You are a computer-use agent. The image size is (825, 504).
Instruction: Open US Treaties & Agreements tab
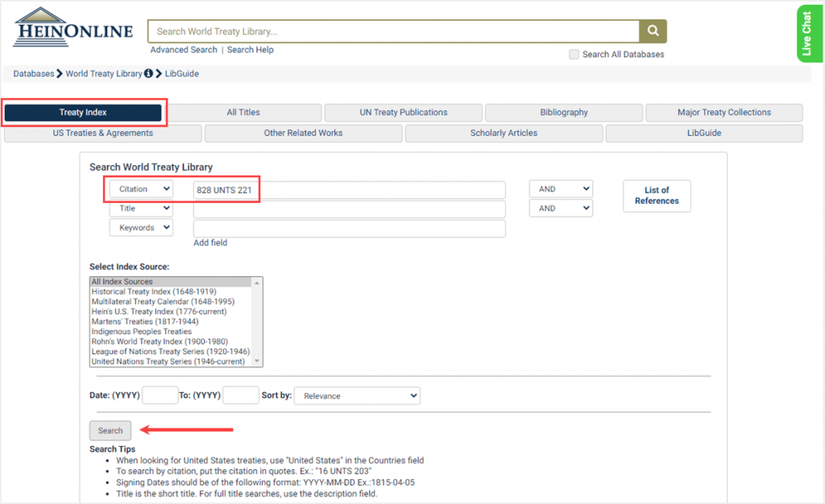[103, 133]
